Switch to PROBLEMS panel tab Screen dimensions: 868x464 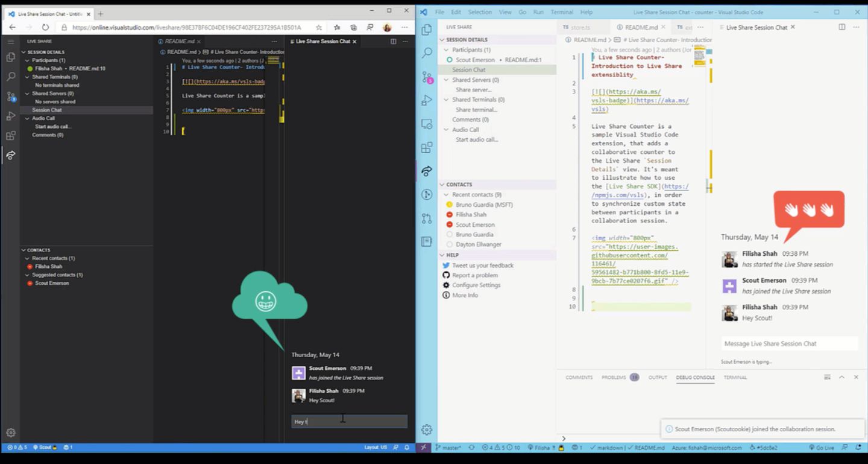614,377
